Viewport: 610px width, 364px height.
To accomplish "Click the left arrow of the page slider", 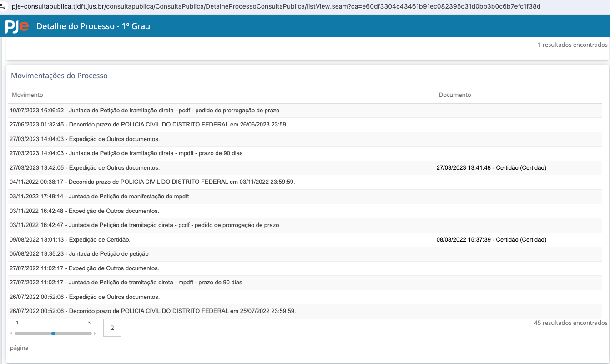I will (x=11, y=334).
